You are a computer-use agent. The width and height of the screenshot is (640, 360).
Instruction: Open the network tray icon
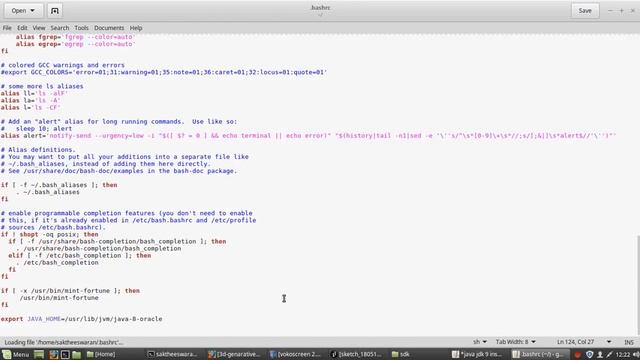coord(609,354)
